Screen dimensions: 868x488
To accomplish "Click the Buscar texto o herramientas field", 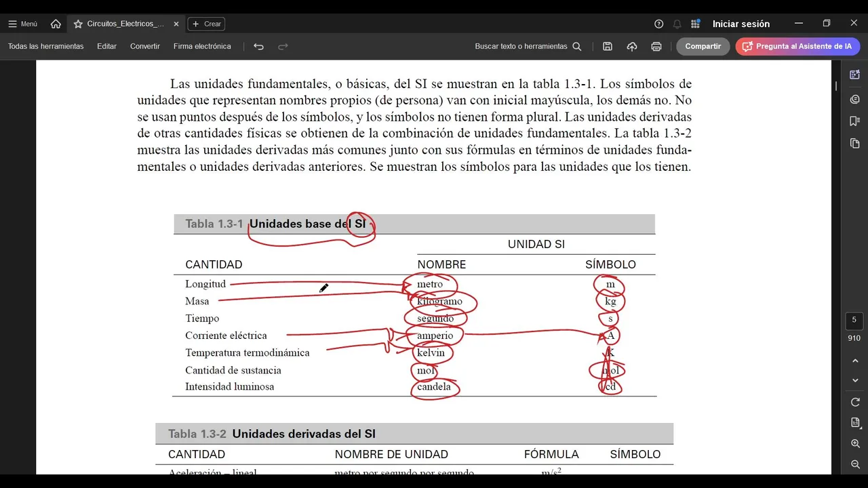I will pyautogui.click(x=528, y=46).
